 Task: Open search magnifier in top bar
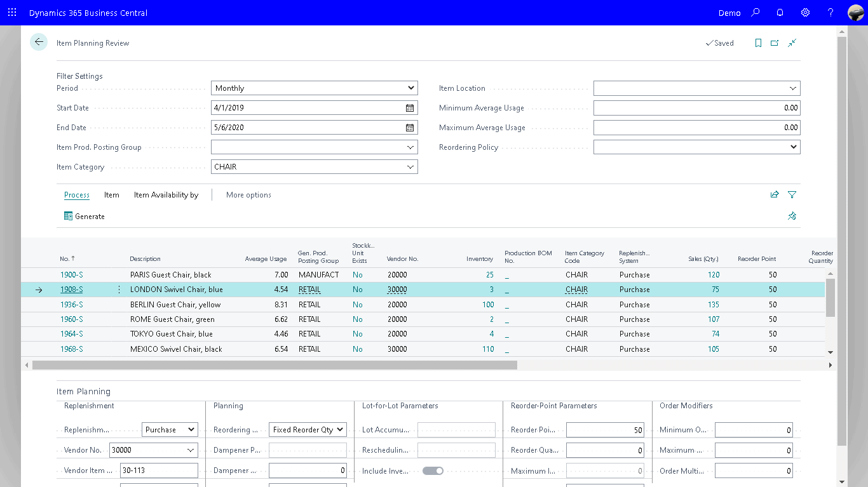(x=756, y=13)
